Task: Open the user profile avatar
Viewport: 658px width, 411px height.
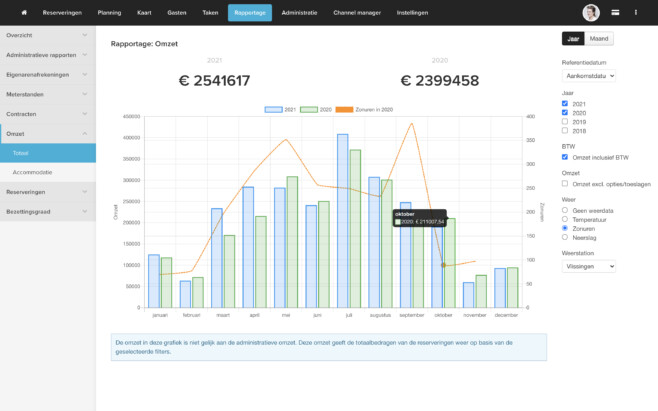Action: click(590, 13)
